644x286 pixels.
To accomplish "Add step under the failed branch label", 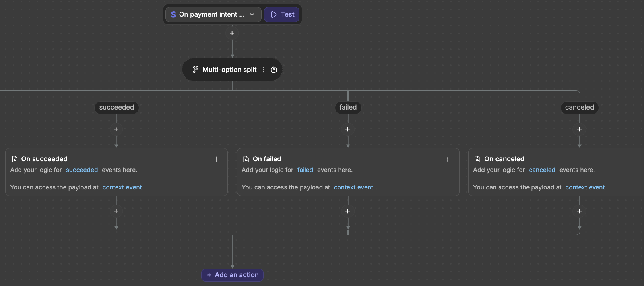I will coord(348,129).
